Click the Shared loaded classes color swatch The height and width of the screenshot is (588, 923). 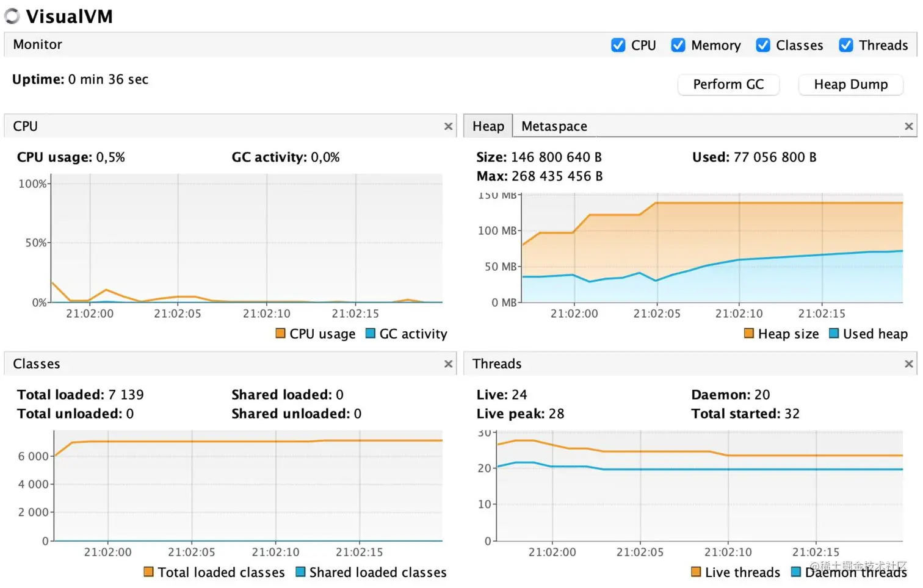click(300, 572)
